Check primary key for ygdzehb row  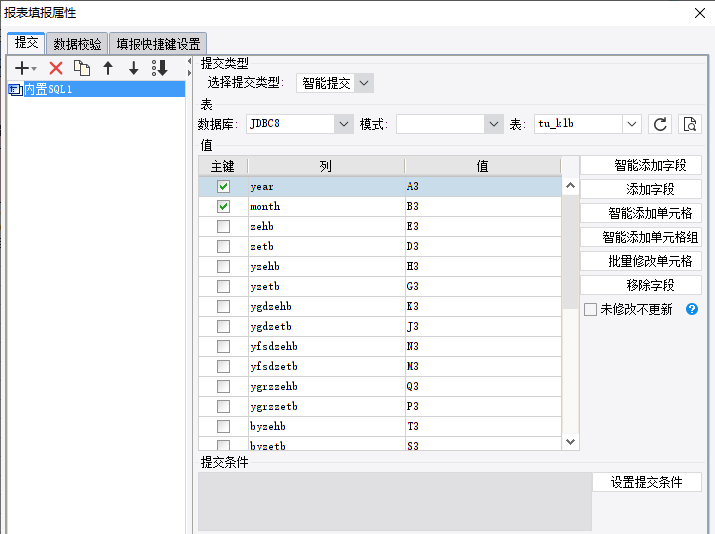[x=223, y=306]
